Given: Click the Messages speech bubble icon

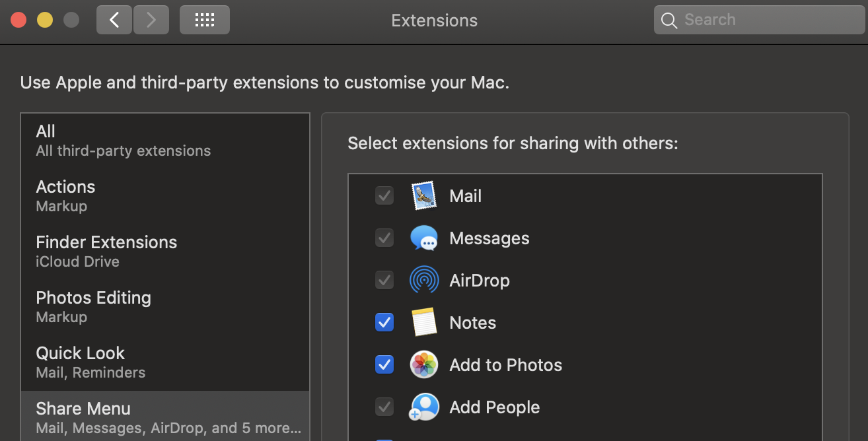Looking at the screenshot, I should [424, 238].
